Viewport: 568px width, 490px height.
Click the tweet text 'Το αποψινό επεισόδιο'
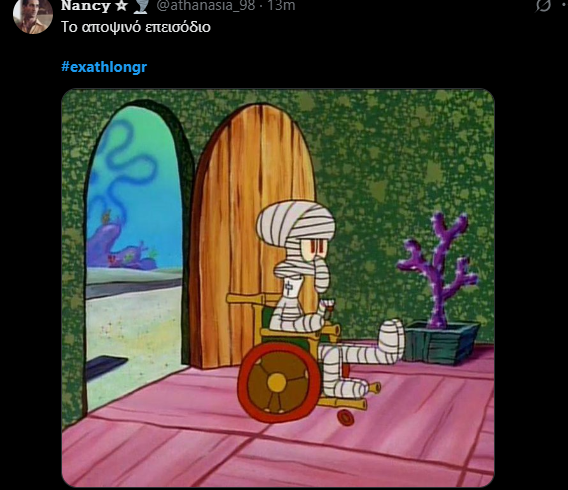point(135,27)
